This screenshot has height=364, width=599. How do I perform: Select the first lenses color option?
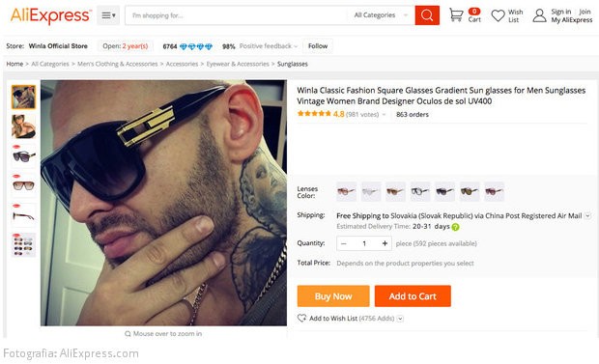tap(346, 191)
